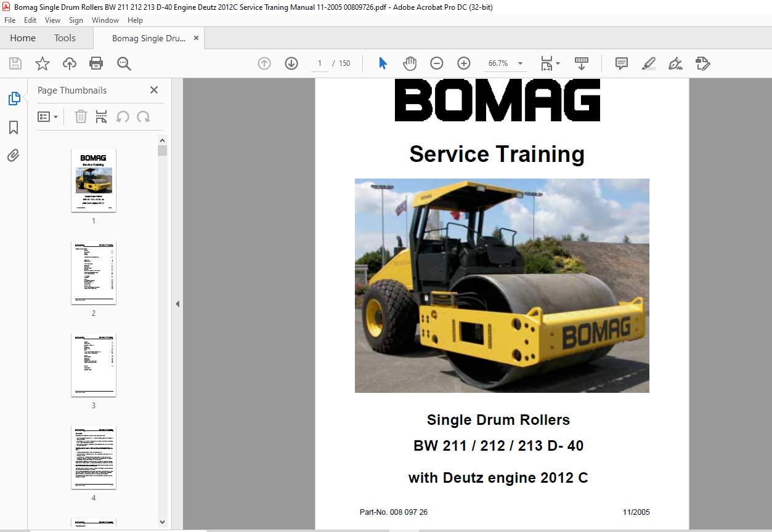Click thumbnails scrollbar up arrow
The height and width of the screenshot is (532, 772).
[x=162, y=140]
